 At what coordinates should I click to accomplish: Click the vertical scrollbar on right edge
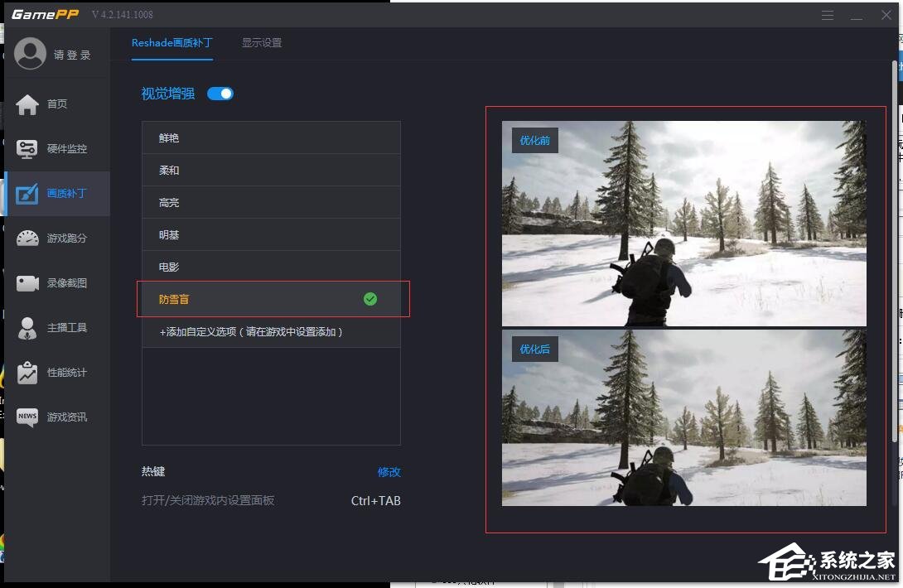coord(895,252)
